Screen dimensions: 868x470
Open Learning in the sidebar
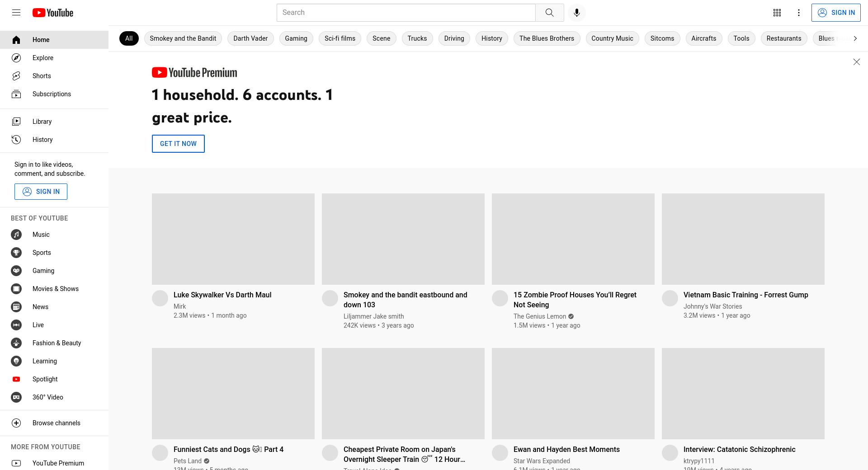(x=54, y=361)
